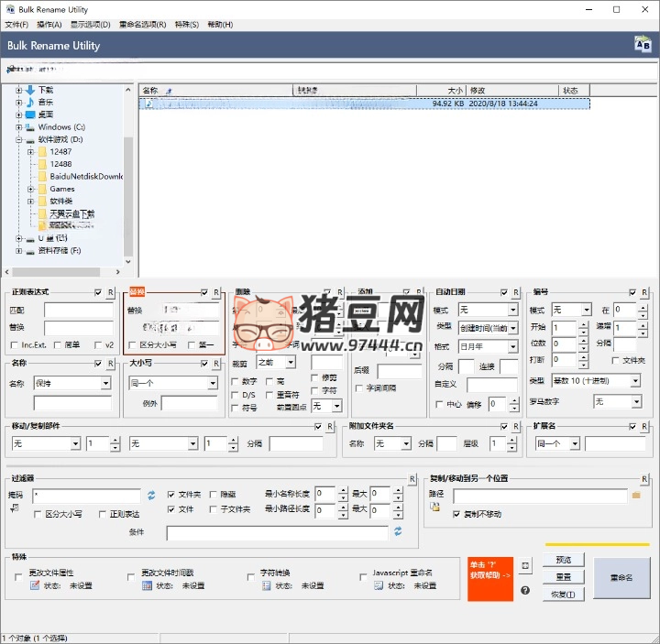Toggle the 正则表达式 panel enable checkbox

(x=98, y=292)
